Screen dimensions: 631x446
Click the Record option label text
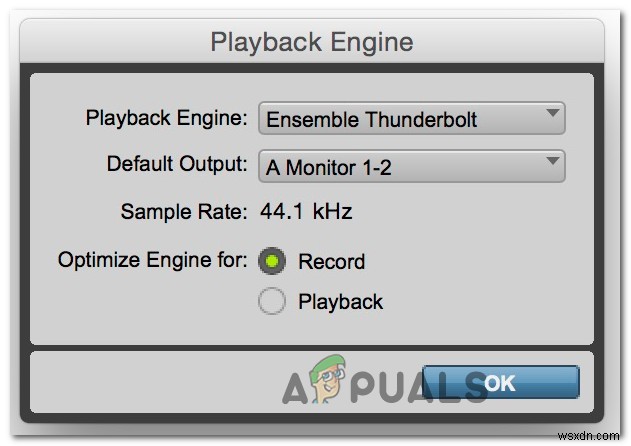[331, 262]
